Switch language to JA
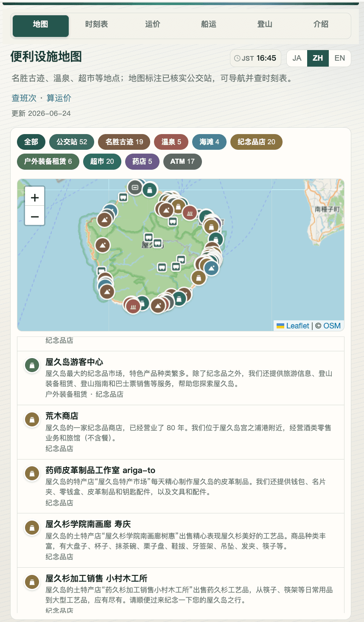The width and height of the screenshot is (364, 622). coord(297,58)
